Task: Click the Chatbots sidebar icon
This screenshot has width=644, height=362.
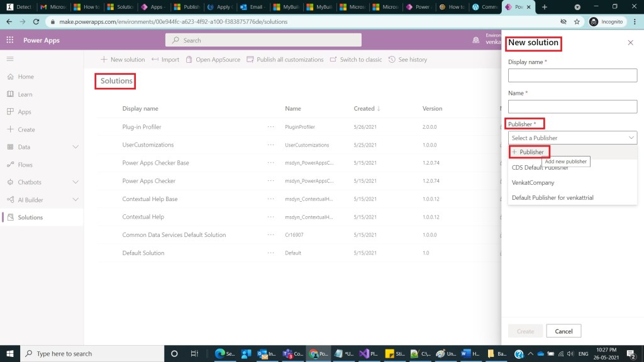Action: [10, 182]
